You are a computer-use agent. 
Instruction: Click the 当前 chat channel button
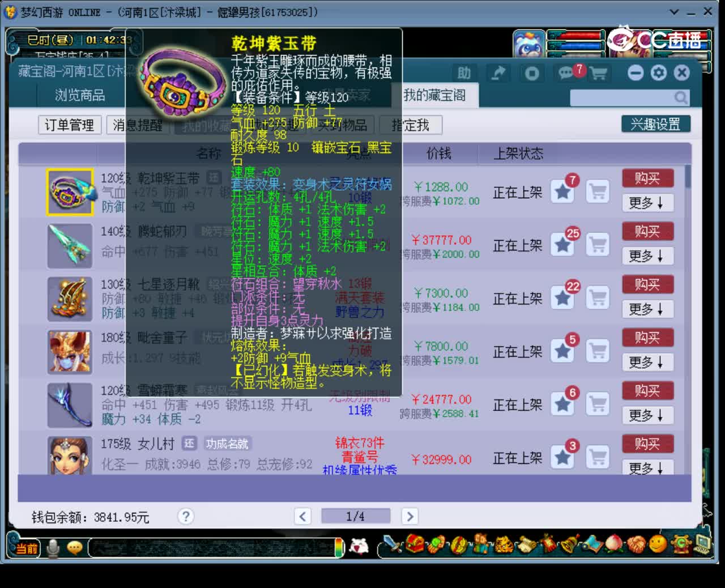point(26,548)
